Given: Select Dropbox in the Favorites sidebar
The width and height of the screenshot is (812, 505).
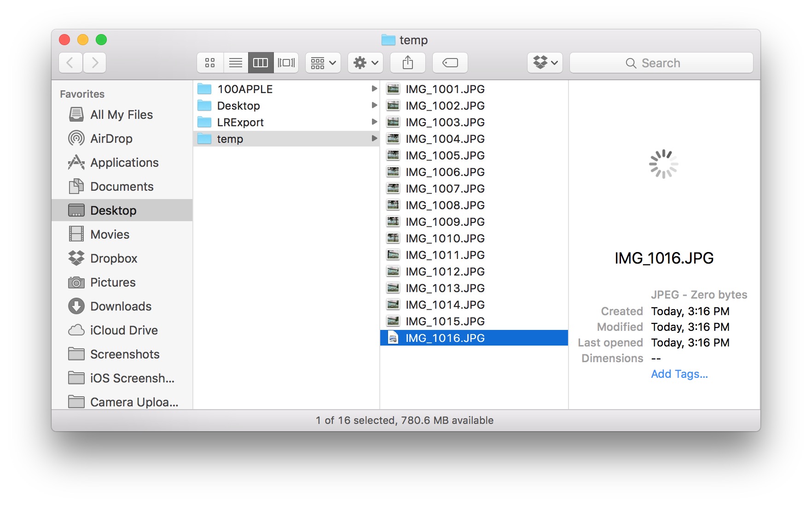Looking at the screenshot, I should click(x=114, y=258).
